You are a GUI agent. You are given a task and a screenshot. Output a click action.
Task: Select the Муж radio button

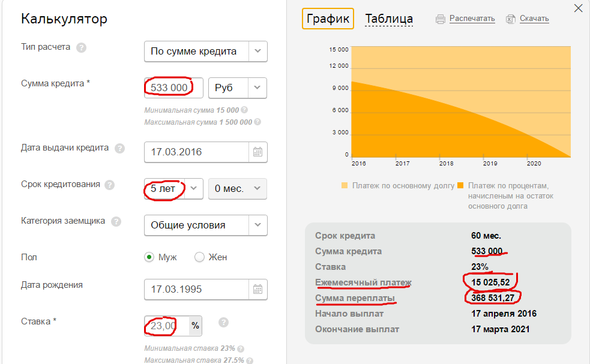coord(149,257)
